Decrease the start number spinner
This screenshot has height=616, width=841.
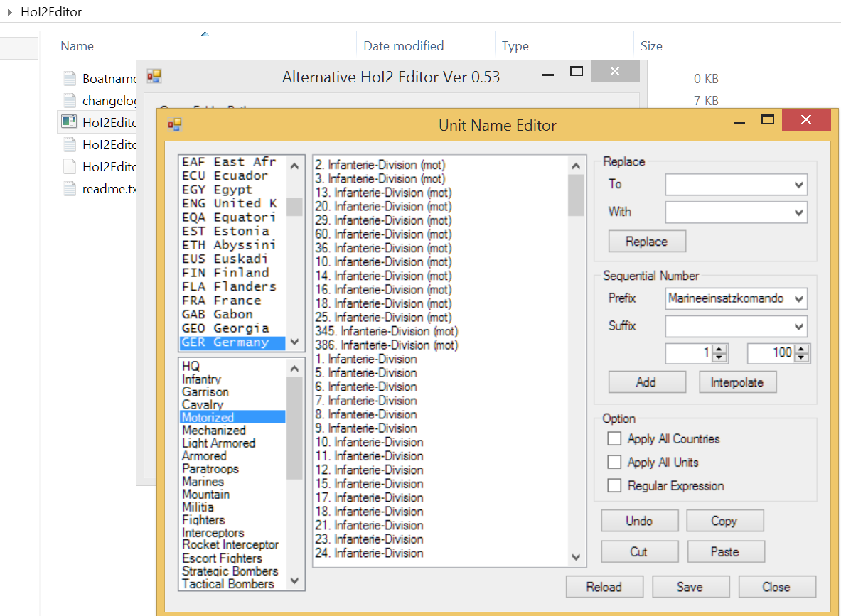(719, 357)
